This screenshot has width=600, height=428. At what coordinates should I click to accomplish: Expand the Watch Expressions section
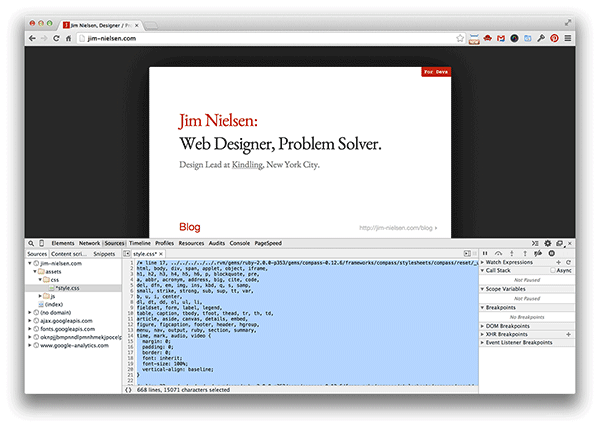482,262
